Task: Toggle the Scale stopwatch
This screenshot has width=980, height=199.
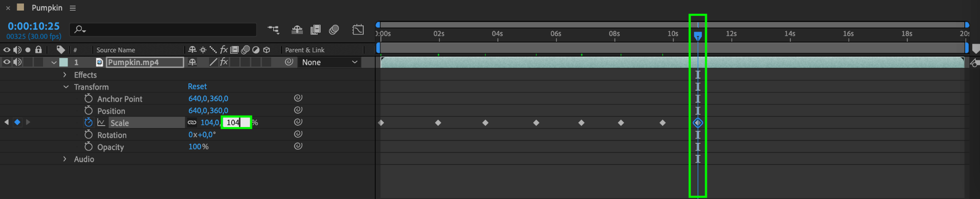Action: (x=89, y=122)
